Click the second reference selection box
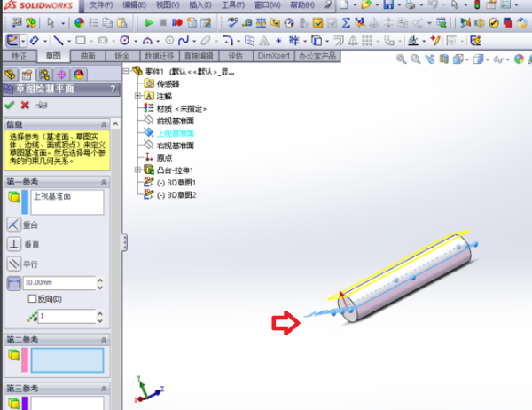 coord(67,360)
